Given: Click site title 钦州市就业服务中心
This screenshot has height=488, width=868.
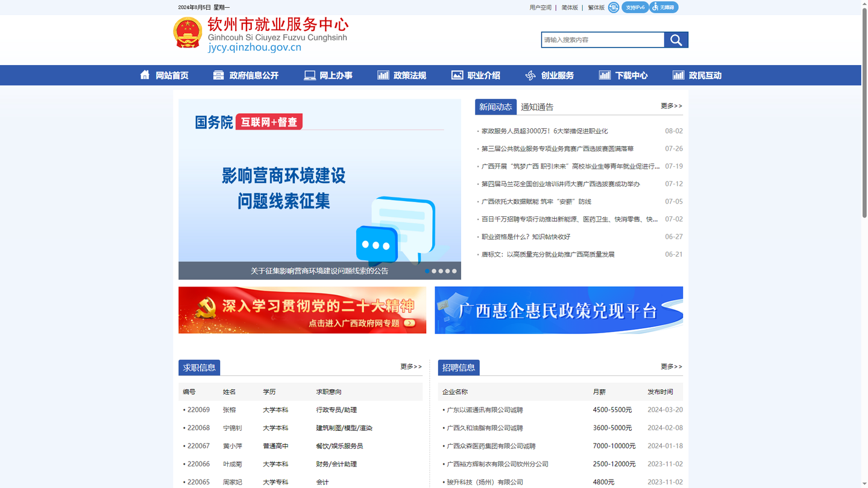Looking at the screenshot, I should [278, 25].
